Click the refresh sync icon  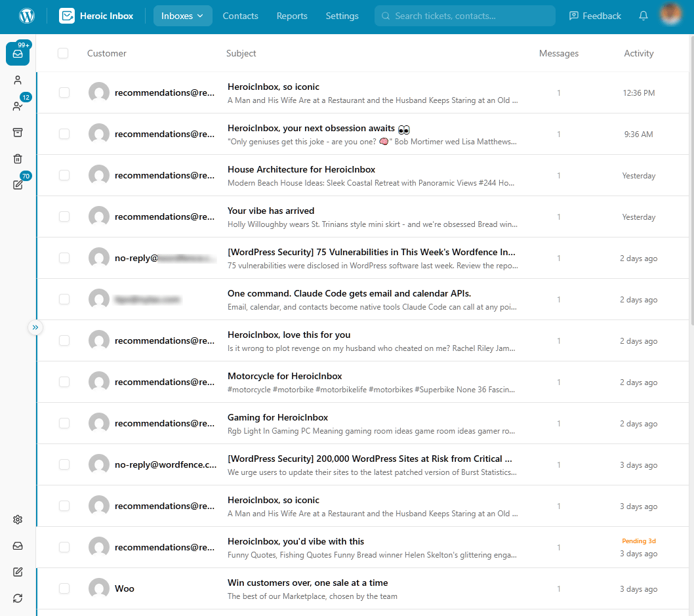[x=18, y=598]
